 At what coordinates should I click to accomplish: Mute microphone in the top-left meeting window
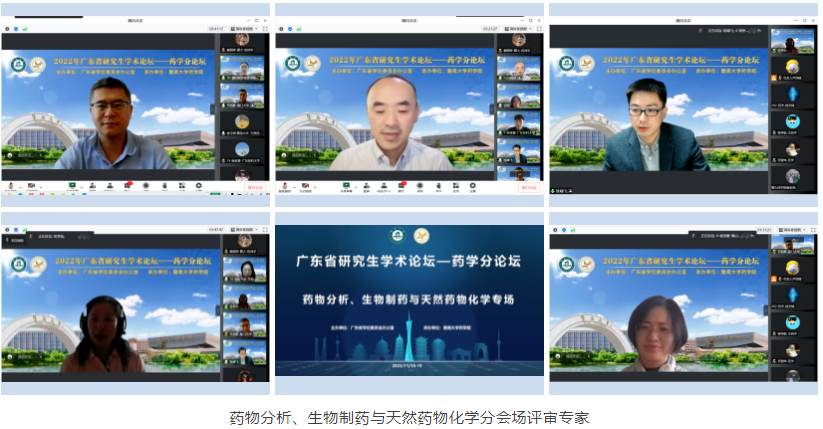point(9,186)
